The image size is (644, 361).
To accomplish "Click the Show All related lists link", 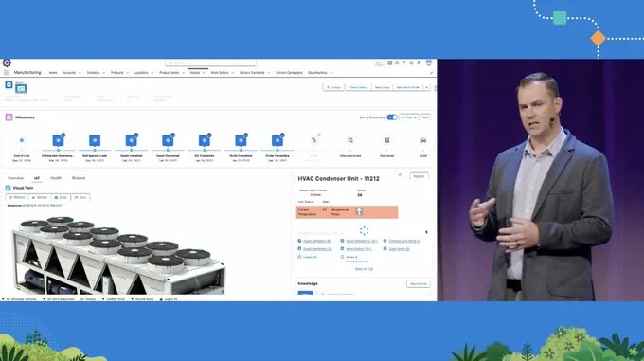I will [364, 269].
